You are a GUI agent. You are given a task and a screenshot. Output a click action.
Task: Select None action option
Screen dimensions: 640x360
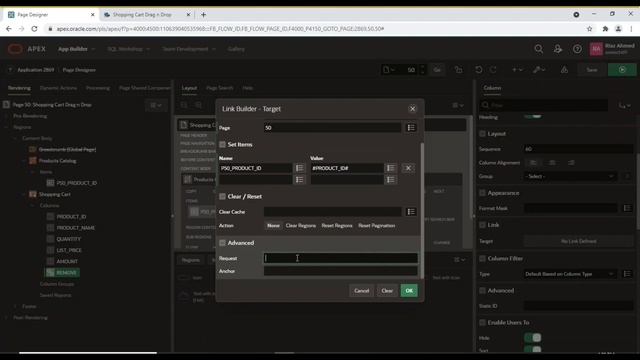tap(273, 225)
